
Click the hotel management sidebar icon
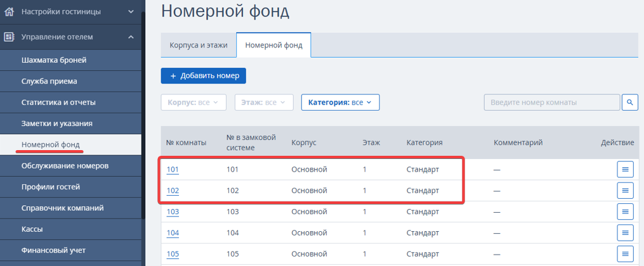9,37
